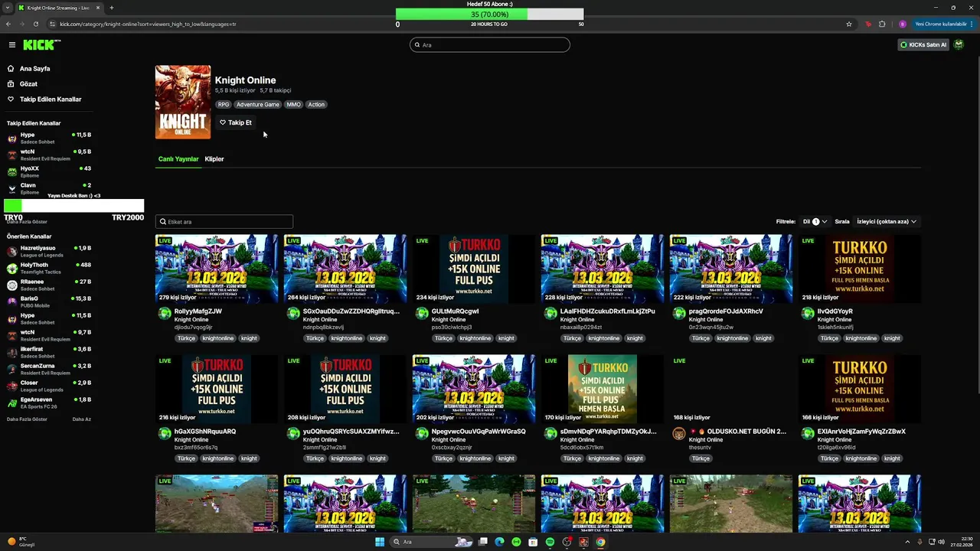Open recommended channel SercanZurna avatar

coord(12,370)
